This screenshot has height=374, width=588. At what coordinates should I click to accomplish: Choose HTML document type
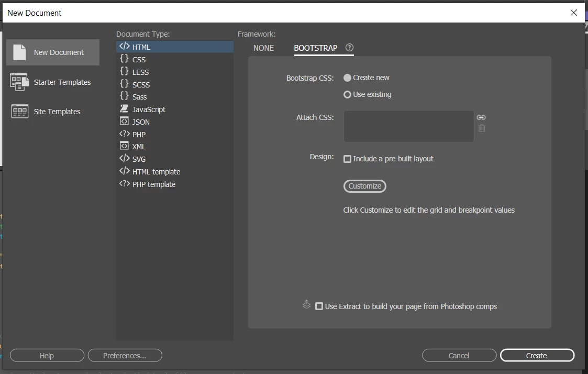click(175, 47)
